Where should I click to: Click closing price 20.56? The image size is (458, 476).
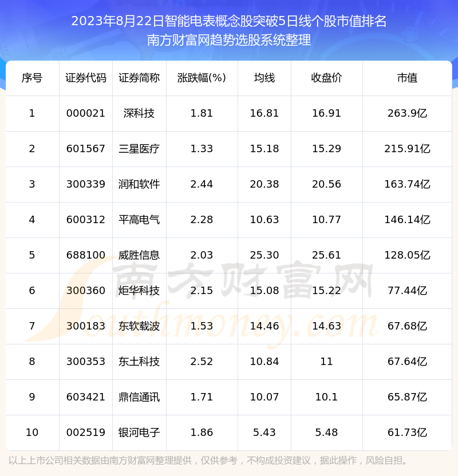click(326, 184)
